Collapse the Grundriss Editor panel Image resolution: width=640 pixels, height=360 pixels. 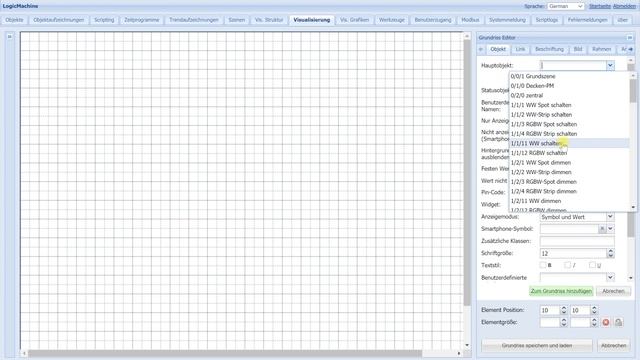[630, 38]
